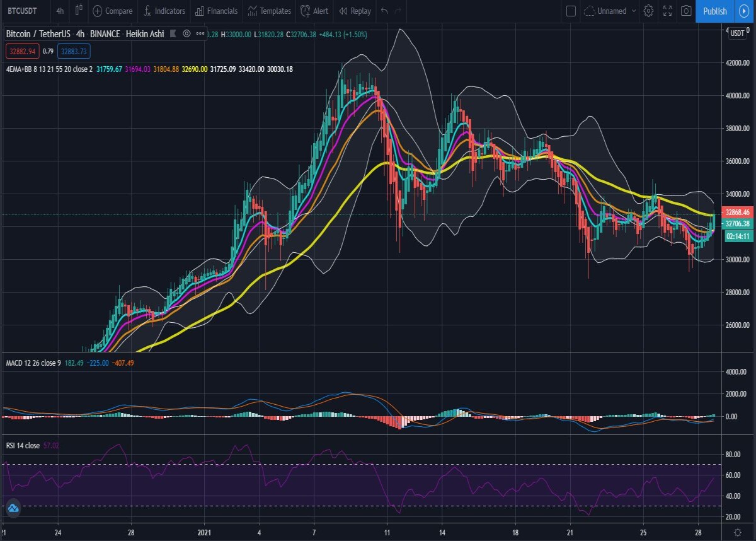Open chart settings gear

[648, 11]
